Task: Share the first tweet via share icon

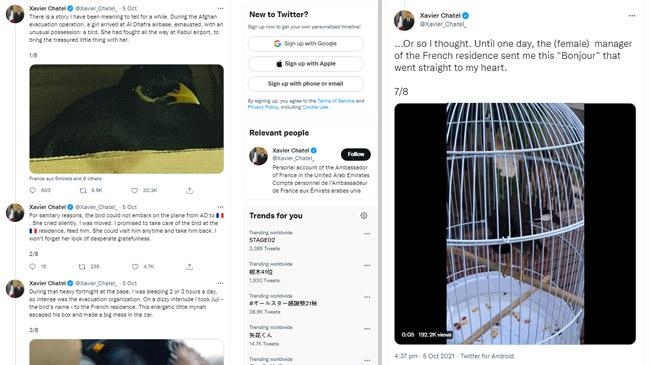Action: [189, 190]
